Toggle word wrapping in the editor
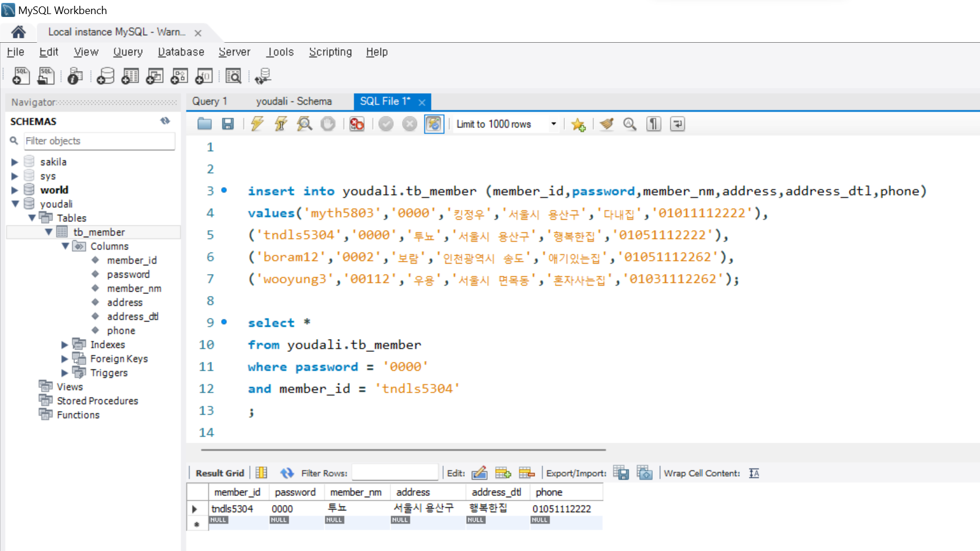980x551 pixels. (x=677, y=124)
